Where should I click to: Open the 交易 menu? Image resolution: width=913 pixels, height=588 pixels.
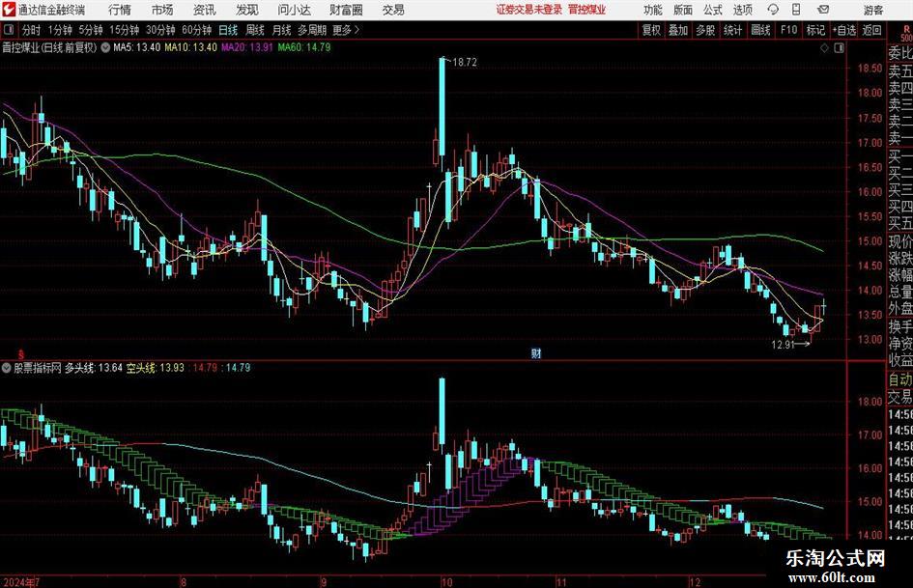point(393,10)
